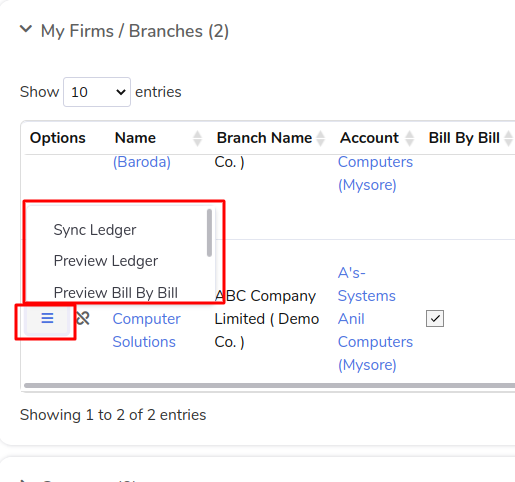The width and height of the screenshot is (515, 482).
Task: Open A's-Systems Anil Computers (Mysore) account link
Action: coord(375,319)
